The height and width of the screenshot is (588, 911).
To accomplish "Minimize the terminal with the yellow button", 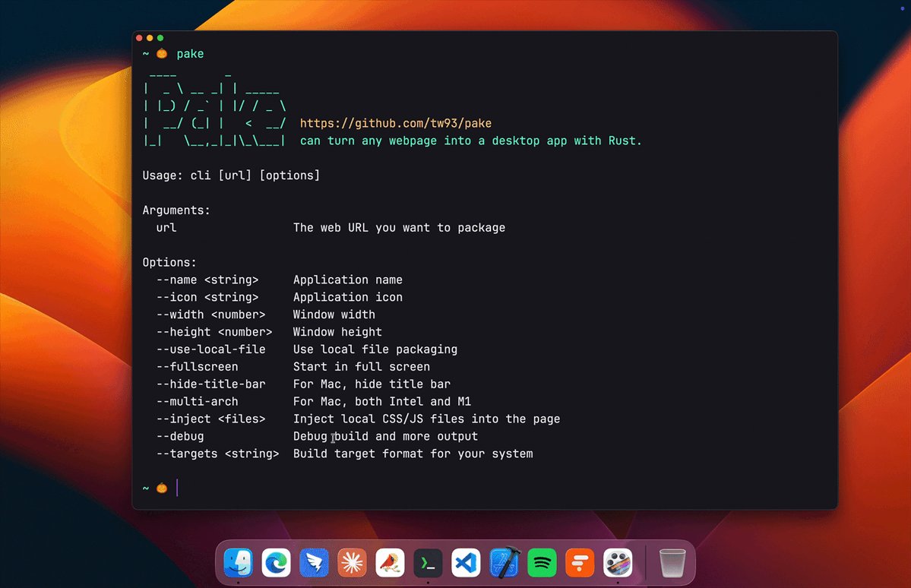I will pos(150,38).
